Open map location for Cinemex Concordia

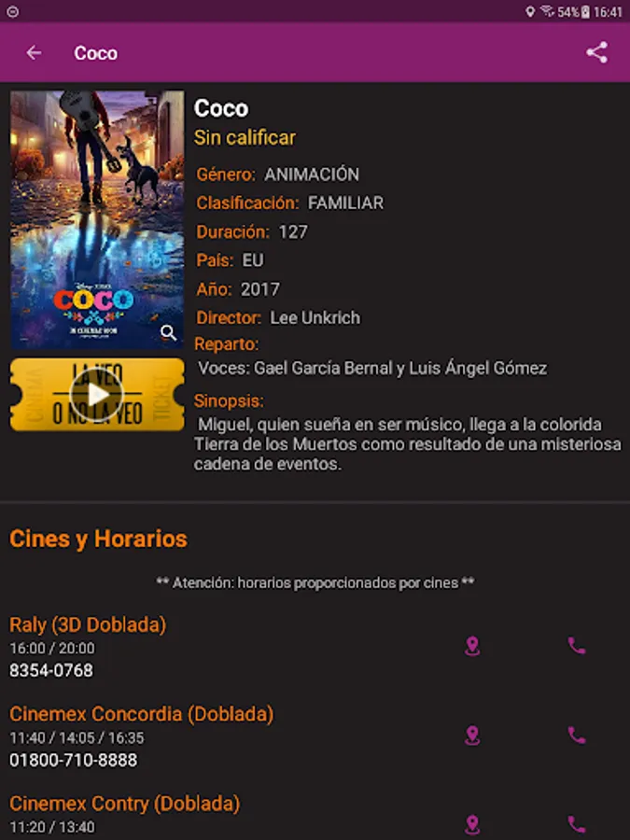tap(472, 735)
